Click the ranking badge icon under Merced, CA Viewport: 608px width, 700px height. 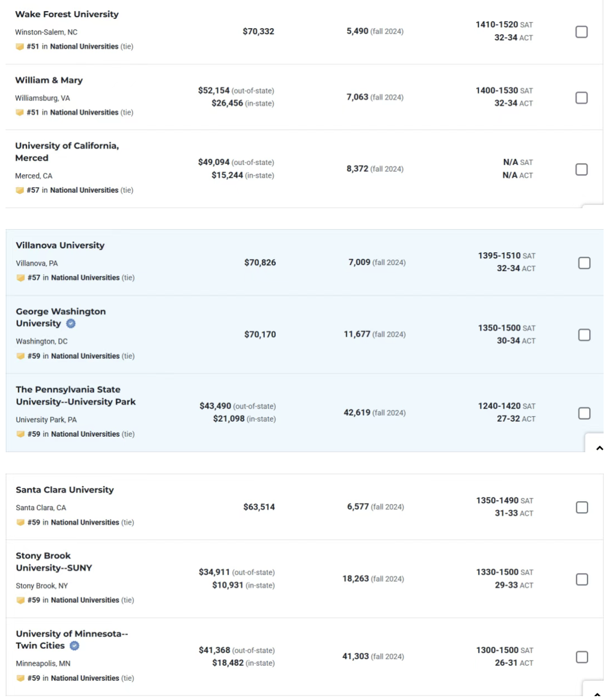(x=20, y=190)
